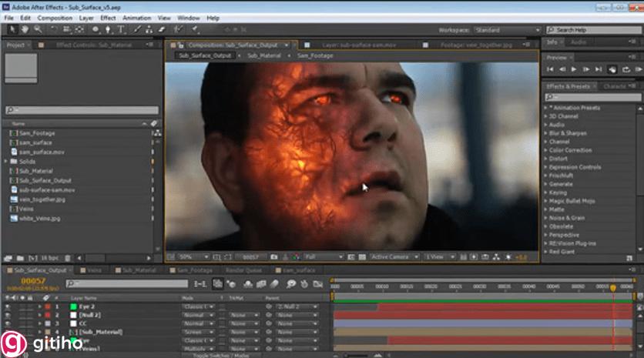The image size is (644, 358).
Task: Select the Horizontal Type tool
Action: pyautogui.click(x=121, y=29)
